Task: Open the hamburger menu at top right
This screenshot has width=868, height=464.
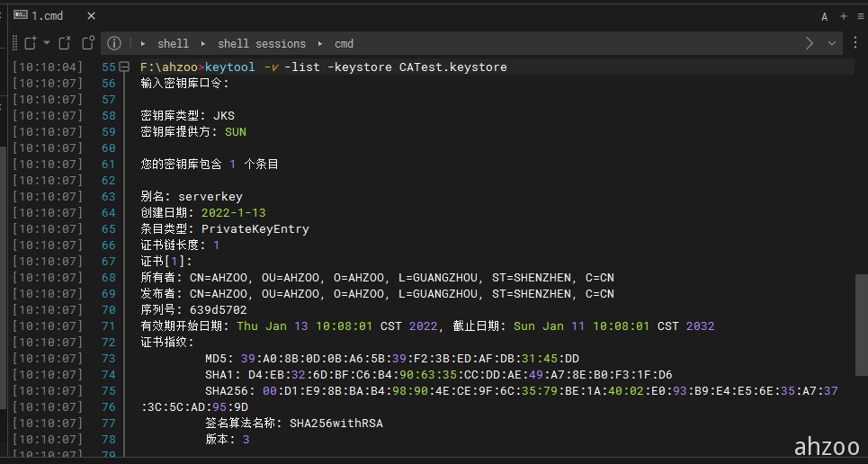Action: tap(859, 16)
